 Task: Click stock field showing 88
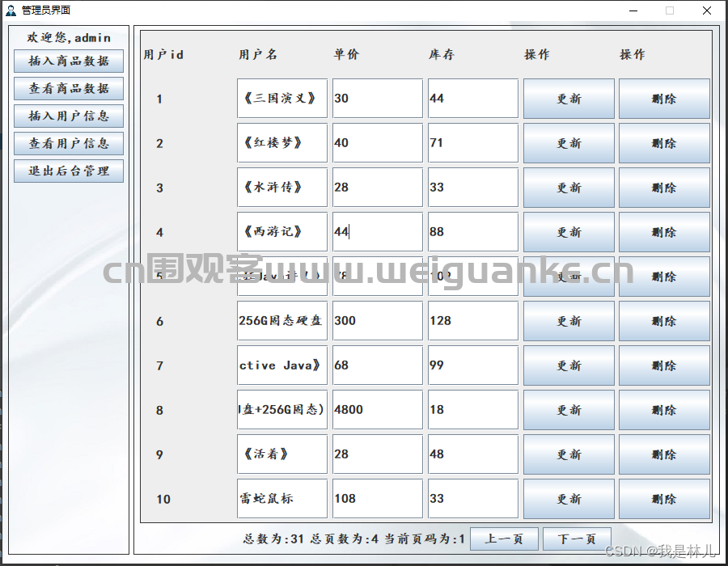coord(473,232)
